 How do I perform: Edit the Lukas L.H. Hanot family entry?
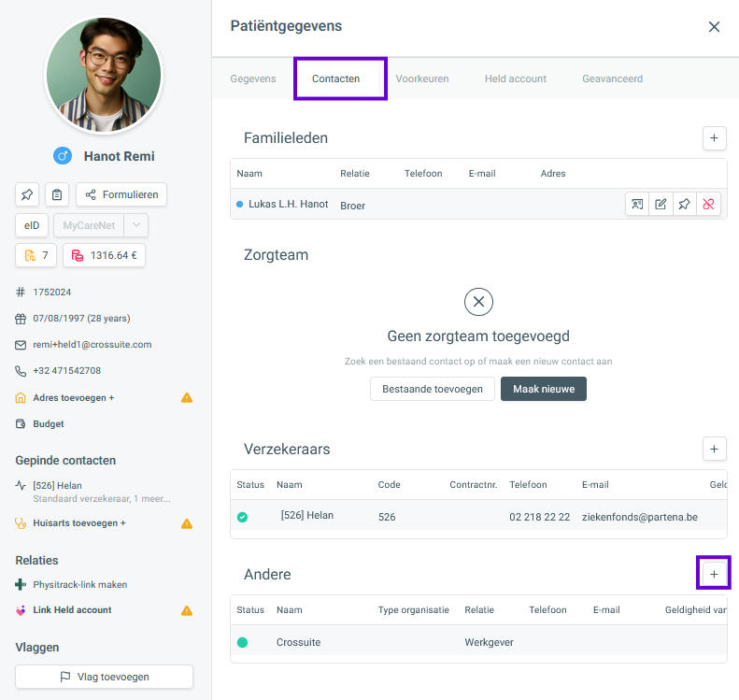pos(661,205)
